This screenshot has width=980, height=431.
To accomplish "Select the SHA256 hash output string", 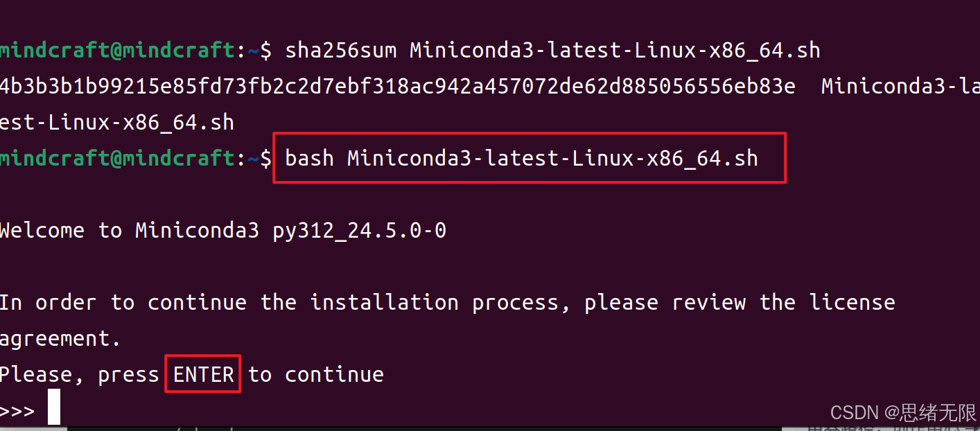I will (x=398, y=87).
